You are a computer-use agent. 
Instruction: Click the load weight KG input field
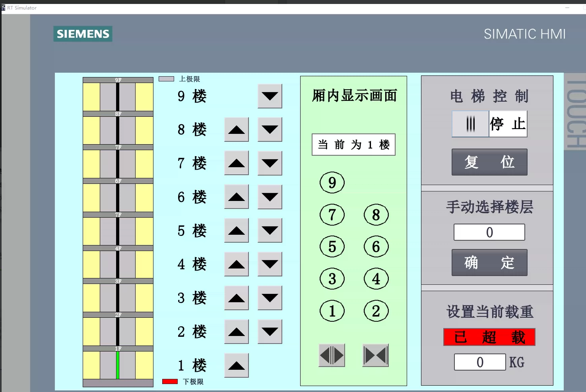click(480, 362)
